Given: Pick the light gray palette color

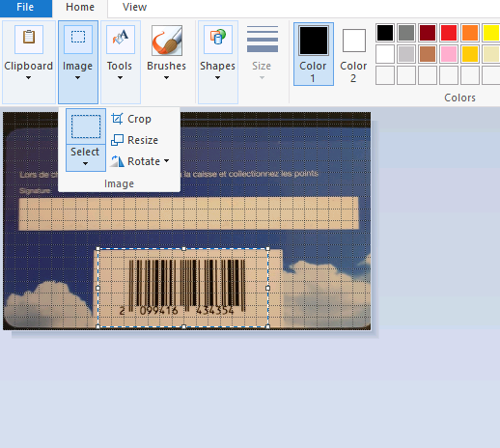Looking at the screenshot, I should (x=406, y=54).
